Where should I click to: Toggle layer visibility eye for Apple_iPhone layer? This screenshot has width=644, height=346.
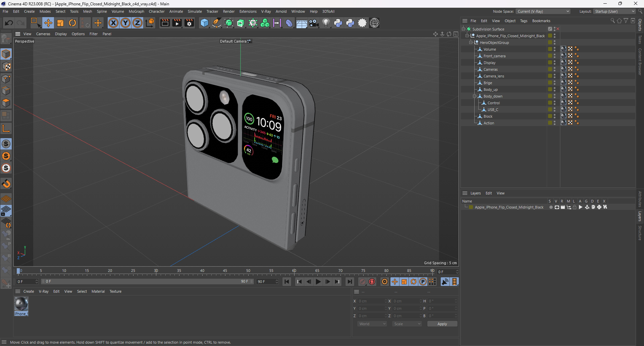(557, 207)
